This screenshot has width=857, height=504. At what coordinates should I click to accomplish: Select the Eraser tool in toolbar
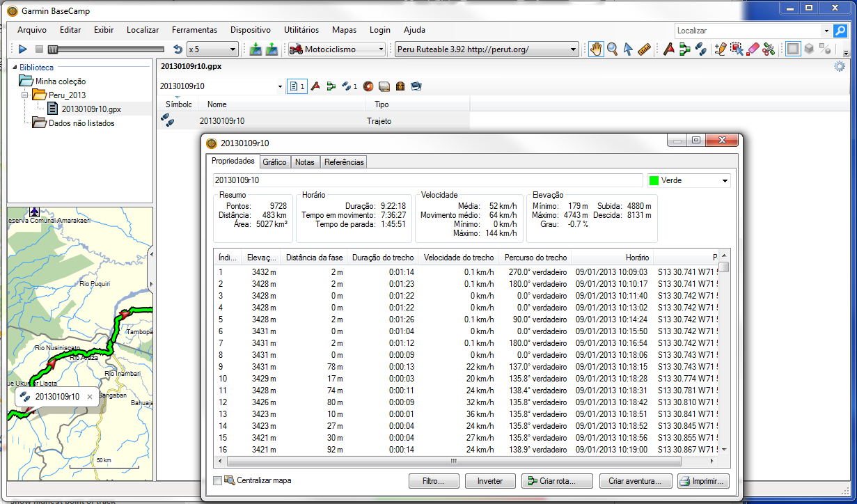753,49
